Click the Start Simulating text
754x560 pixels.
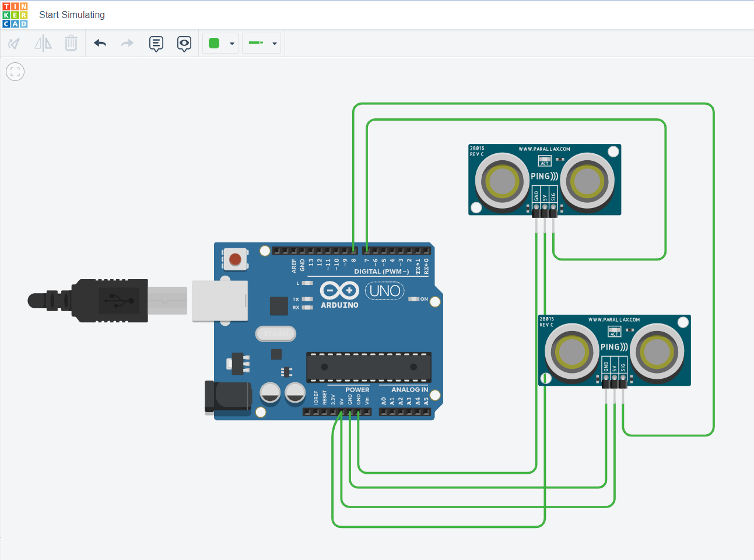[72, 15]
